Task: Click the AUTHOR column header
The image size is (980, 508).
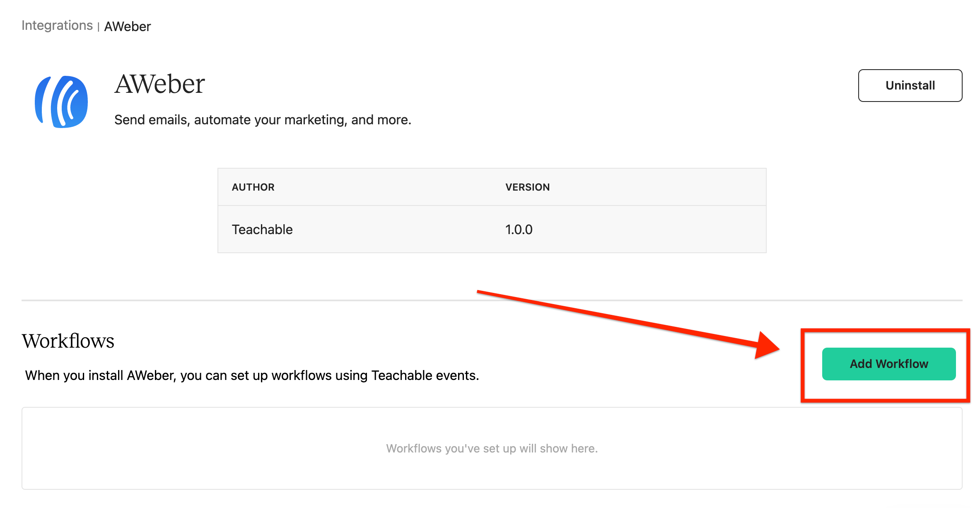Action: coord(253,187)
